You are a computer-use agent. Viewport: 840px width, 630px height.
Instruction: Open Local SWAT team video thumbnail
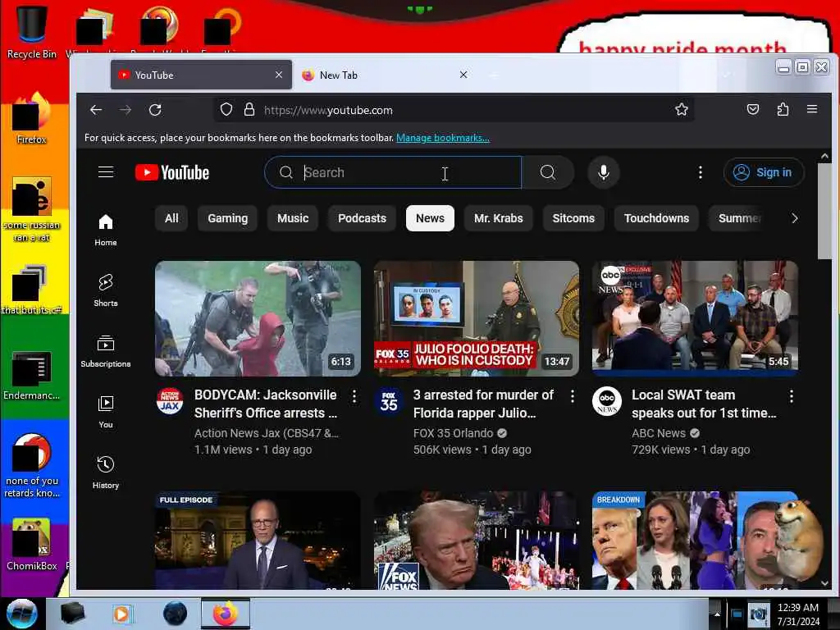click(x=695, y=318)
